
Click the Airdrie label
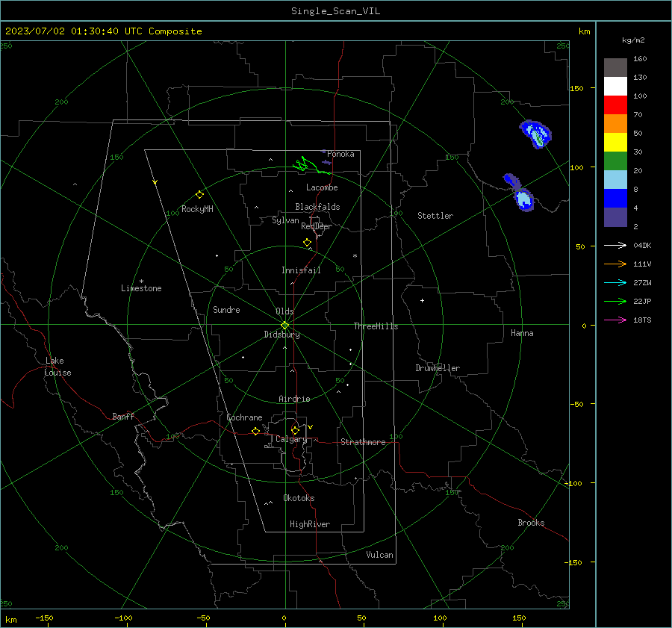coord(294,399)
